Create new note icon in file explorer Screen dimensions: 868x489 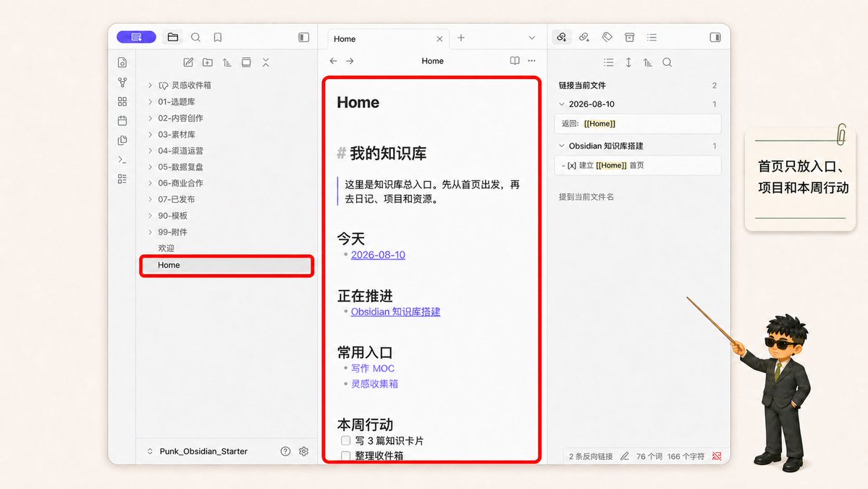[188, 62]
